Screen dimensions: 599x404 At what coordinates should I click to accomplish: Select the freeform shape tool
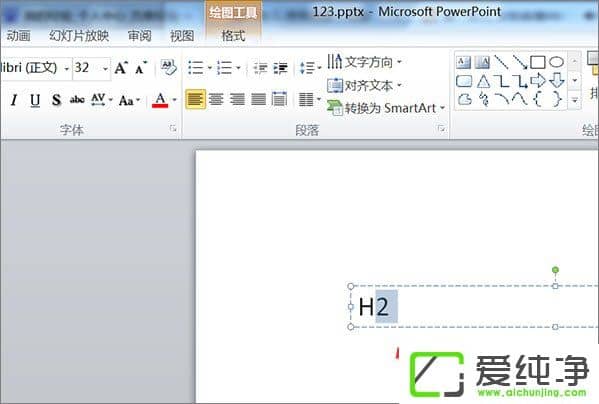(x=465, y=99)
